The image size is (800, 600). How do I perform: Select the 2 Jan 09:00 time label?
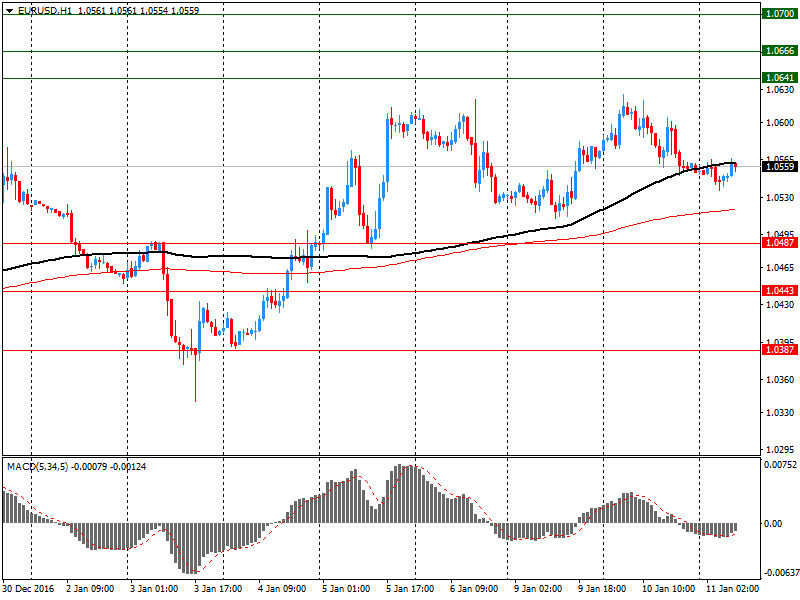(x=90, y=589)
